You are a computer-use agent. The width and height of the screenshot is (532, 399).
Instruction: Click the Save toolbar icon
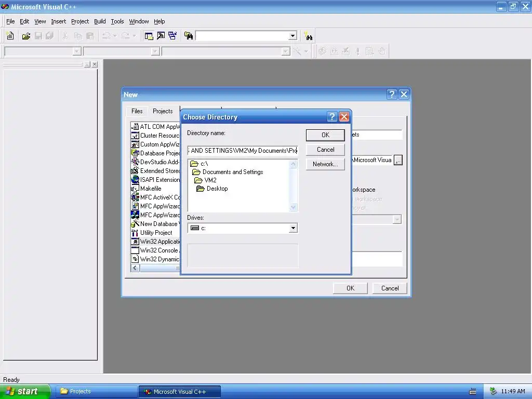(x=38, y=36)
